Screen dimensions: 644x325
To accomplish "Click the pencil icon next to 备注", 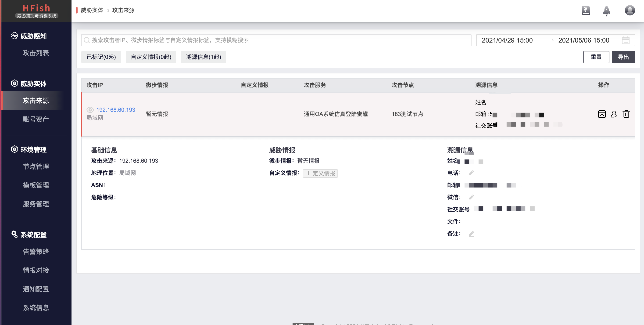I will pyautogui.click(x=471, y=234).
